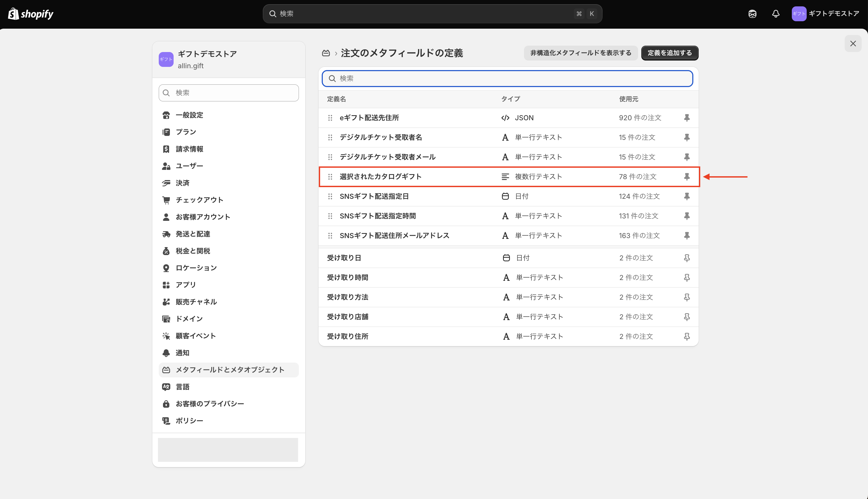Image resolution: width=868 pixels, height=499 pixels.
Task: Open プラン in the settings sidebar
Action: (229, 132)
